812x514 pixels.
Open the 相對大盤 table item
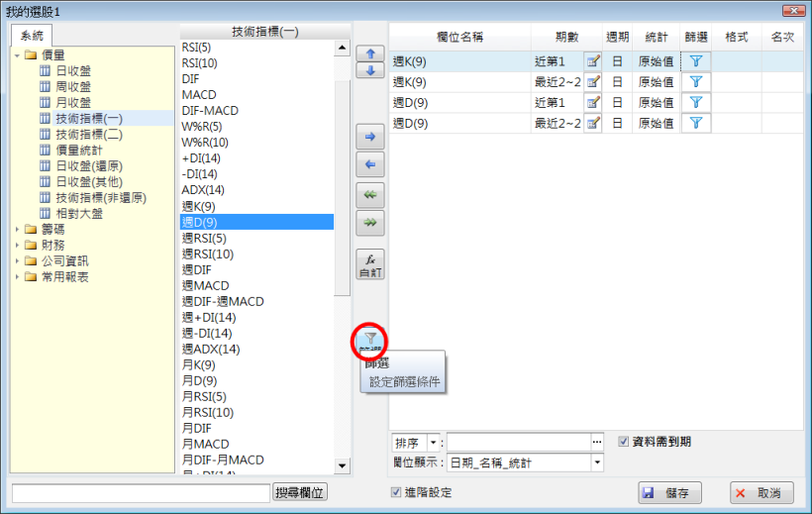79,214
